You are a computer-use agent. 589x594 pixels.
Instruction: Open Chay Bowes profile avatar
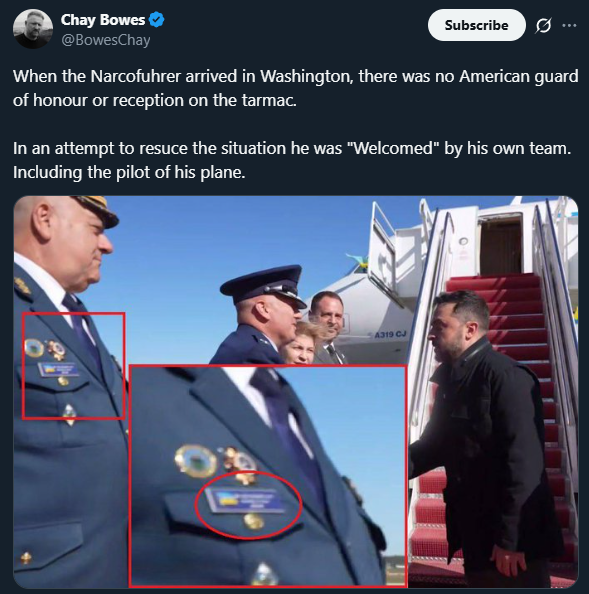click(33, 29)
